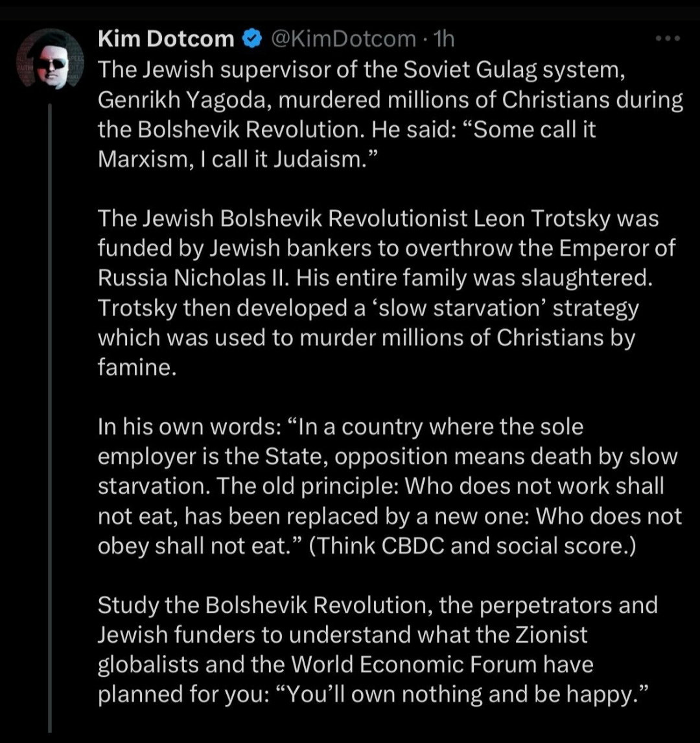Click the line beginning "In his own words"
The image size is (700, 743).
(340, 427)
